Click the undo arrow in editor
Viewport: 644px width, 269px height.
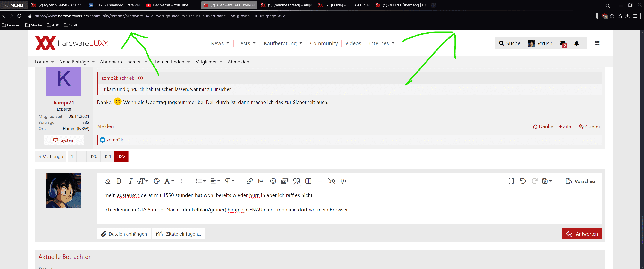(522, 181)
